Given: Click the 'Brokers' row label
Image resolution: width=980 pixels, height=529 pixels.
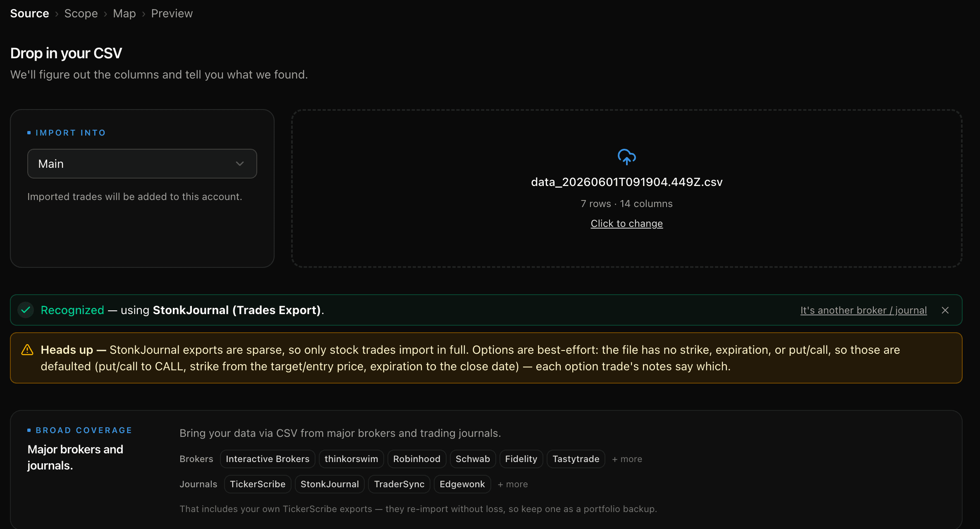Looking at the screenshot, I should (x=196, y=459).
